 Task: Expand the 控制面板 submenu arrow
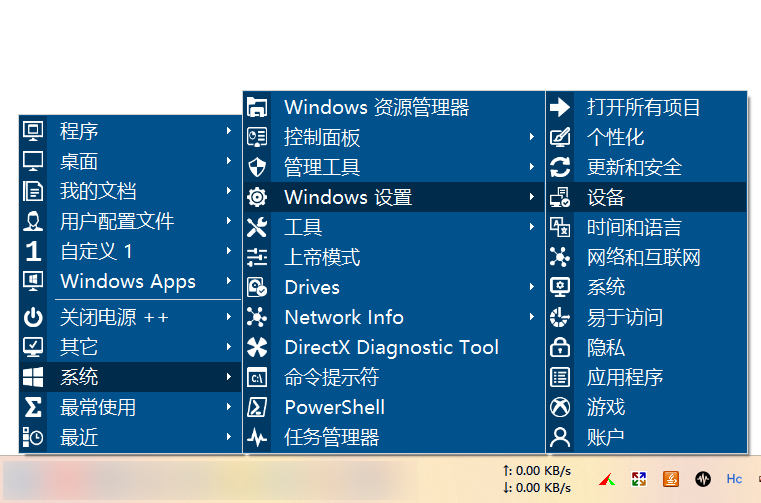532,137
